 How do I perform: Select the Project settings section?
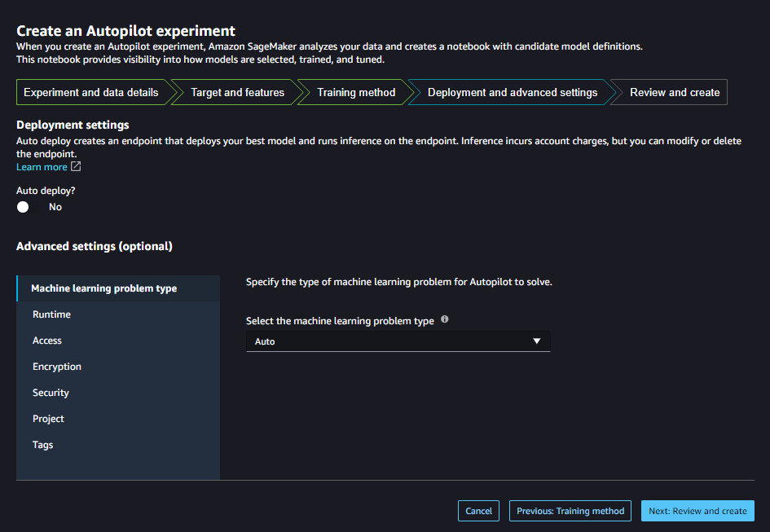47,418
